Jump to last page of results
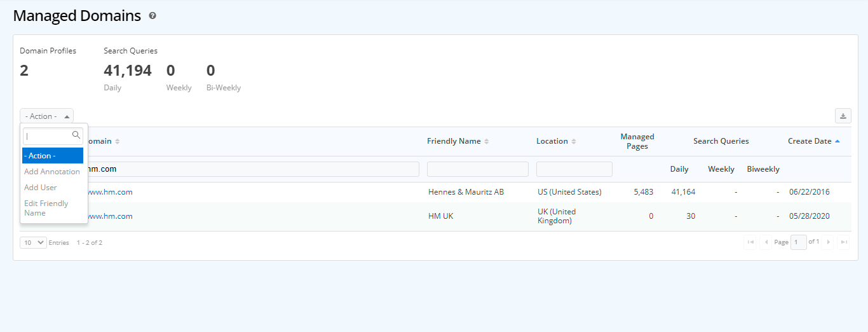This screenshot has width=868, height=332. tap(844, 242)
